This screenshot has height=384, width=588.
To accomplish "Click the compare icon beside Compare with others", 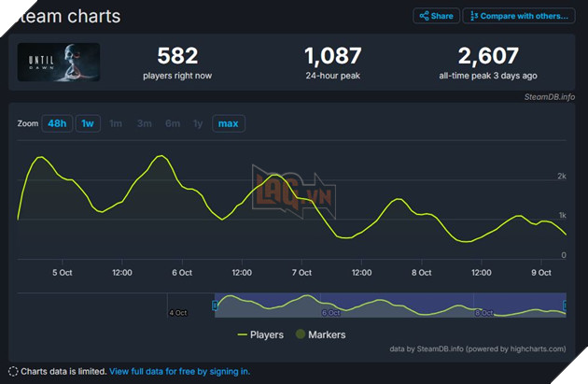I will pyautogui.click(x=475, y=16).
